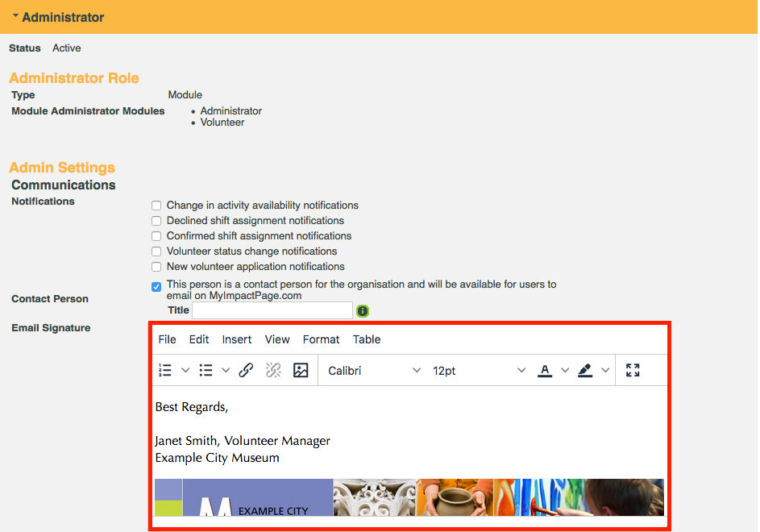Open the Format menu

click(x=321, y=339)
